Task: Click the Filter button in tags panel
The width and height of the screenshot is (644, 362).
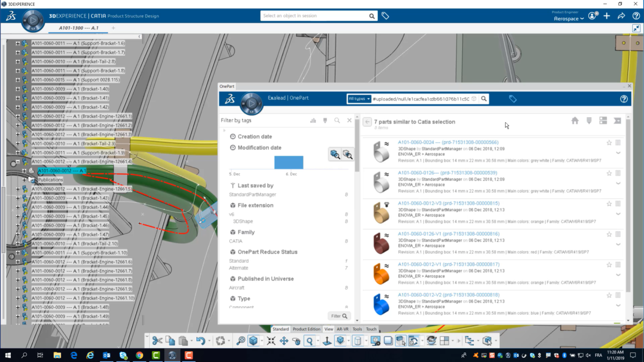Action: coord(339,316)
